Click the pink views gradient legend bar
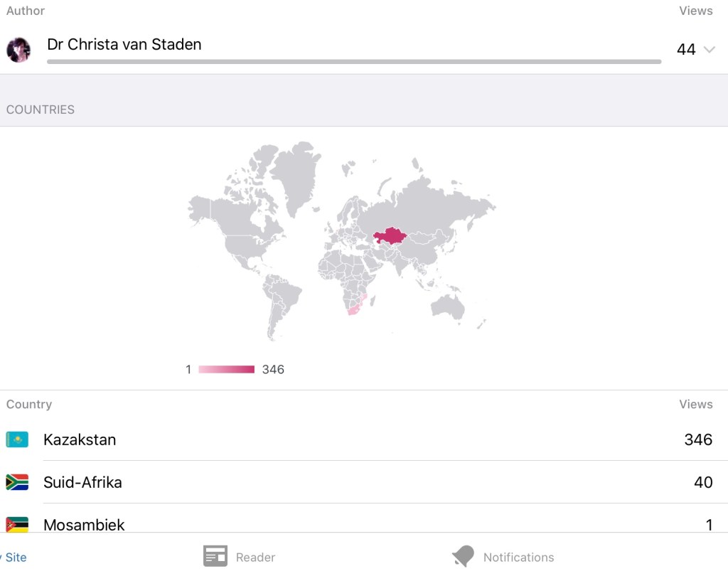 [x=226, y=369]
